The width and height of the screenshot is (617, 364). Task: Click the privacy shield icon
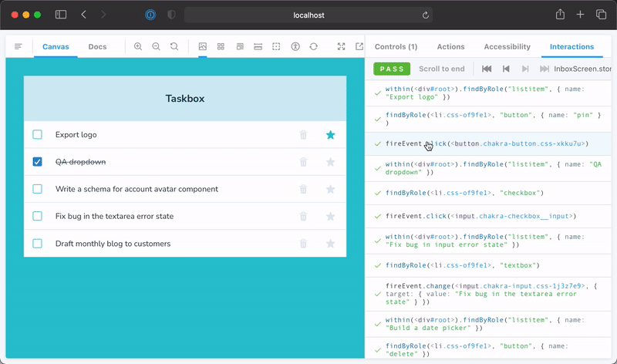point(171,15)
